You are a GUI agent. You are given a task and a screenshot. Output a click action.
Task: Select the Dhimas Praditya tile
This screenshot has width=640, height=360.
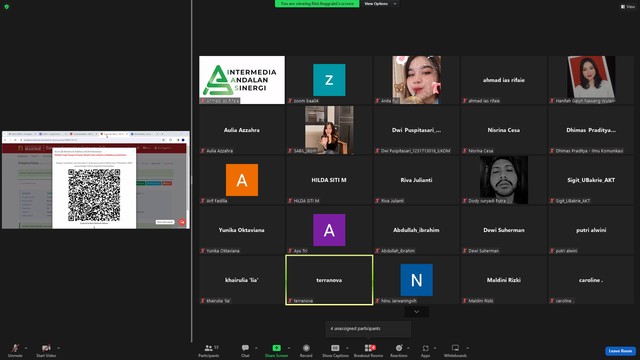(x=591, y=130)
